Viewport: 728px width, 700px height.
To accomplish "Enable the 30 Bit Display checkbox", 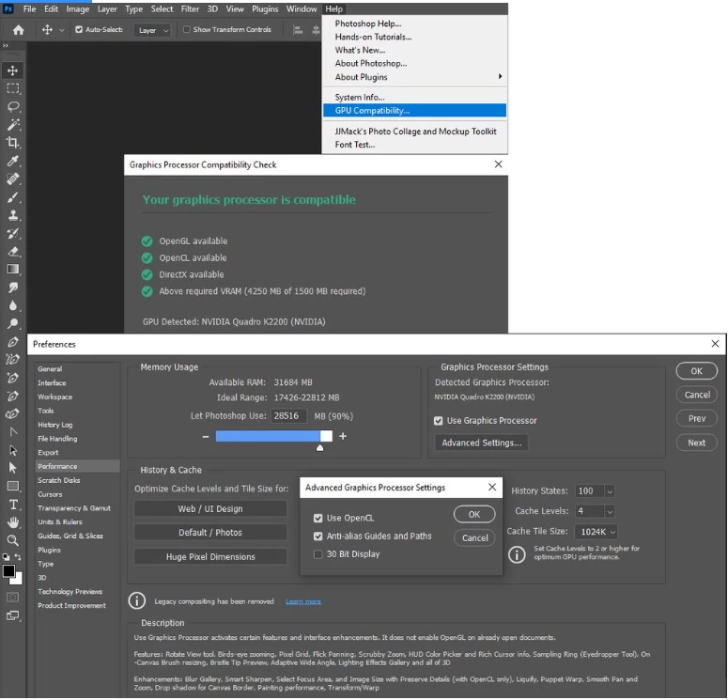I will coord(318,554).
